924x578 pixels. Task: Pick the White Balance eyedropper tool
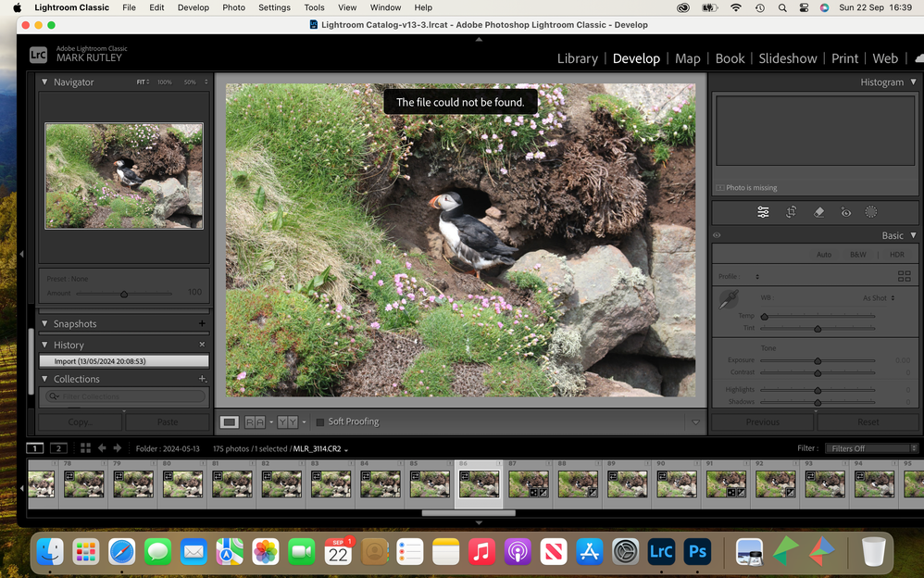coord(730,300)
